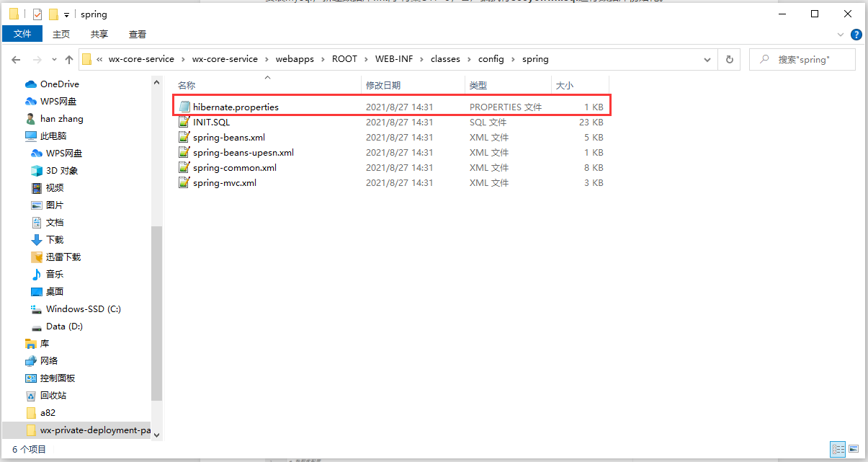
Task: Select the hibernate.properties file
Action: tap(236, 107)
